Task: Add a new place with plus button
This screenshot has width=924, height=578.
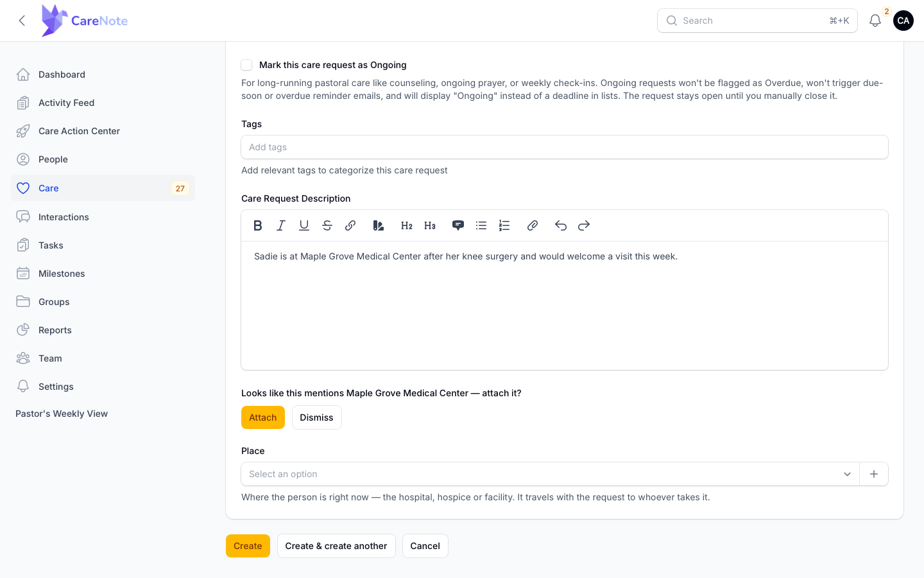Action: [874, 474]
